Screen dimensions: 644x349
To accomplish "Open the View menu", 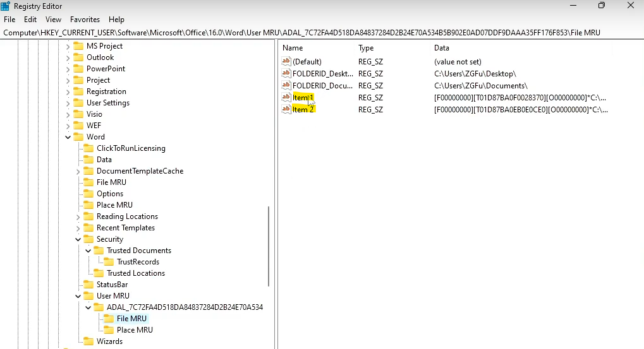I will [x=53, y=20].
